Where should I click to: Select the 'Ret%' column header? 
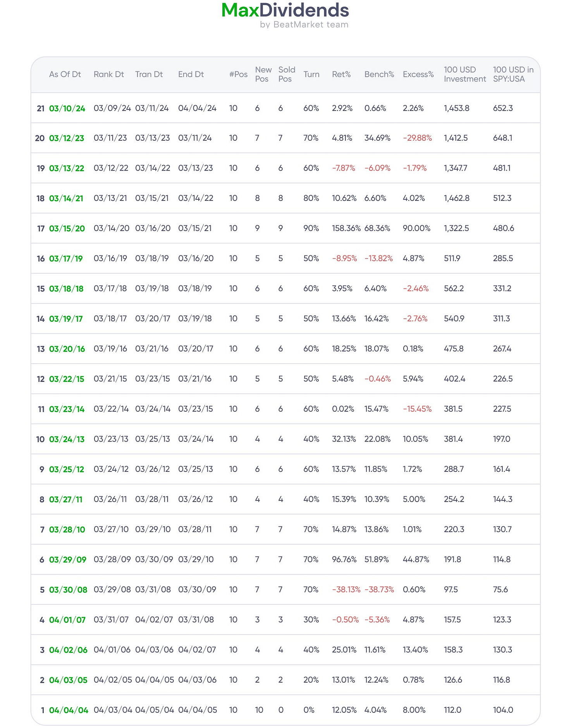click(341, 74)
